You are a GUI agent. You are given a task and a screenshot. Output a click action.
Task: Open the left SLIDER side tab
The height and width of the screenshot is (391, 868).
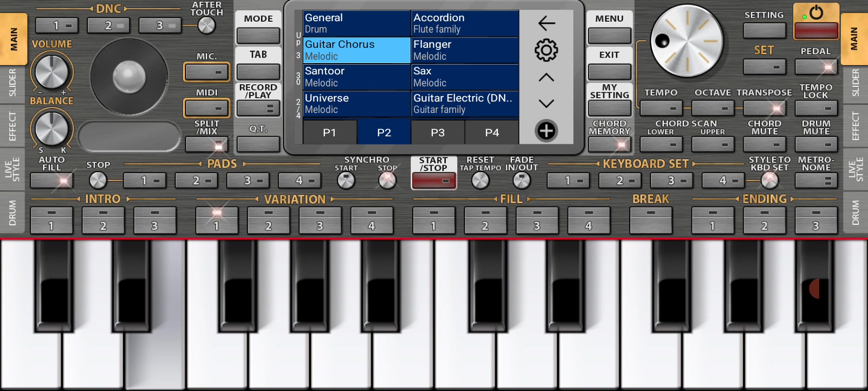click(x=12, y=83)
